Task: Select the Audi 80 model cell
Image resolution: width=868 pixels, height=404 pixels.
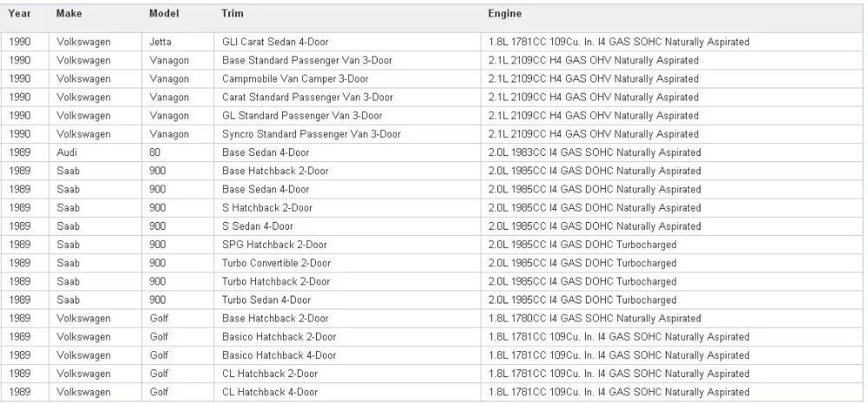Action: click(x=178, y=153)
